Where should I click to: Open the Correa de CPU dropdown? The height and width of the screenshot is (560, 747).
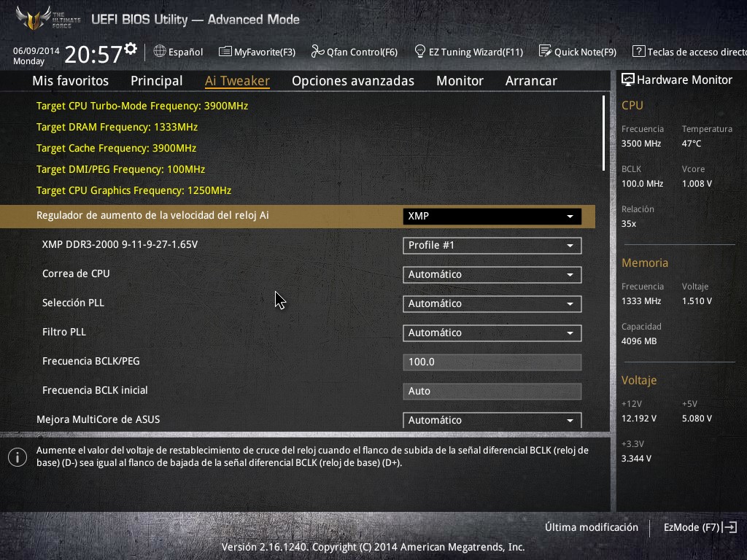(x=492, y=274)
